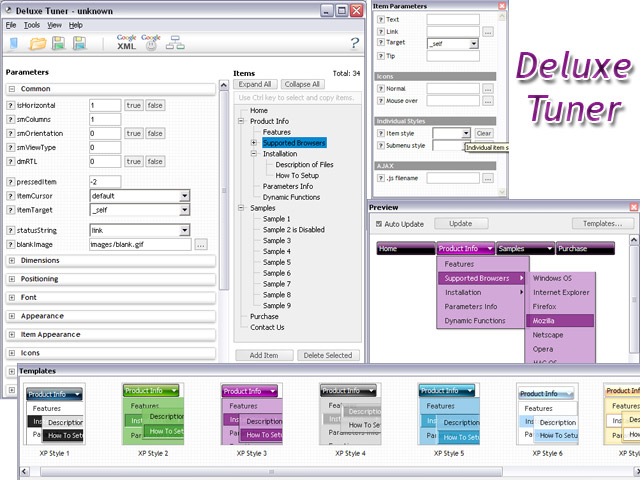Set isHorizontal to true

coord(133,105)
